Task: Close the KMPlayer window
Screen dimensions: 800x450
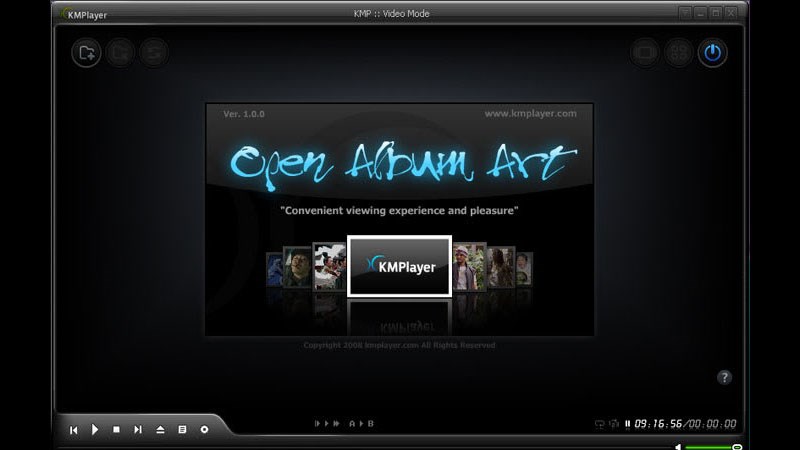Action: coord(731,13)
